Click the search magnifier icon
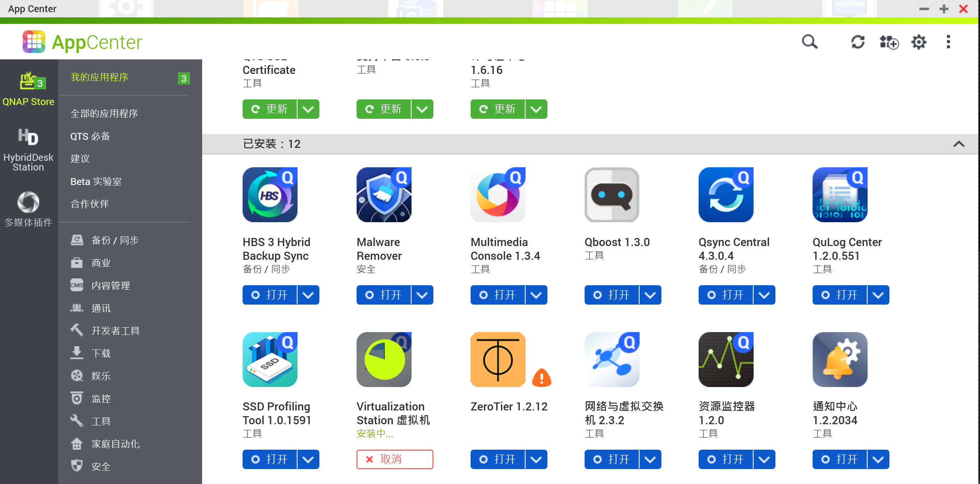 click(810, 42)
